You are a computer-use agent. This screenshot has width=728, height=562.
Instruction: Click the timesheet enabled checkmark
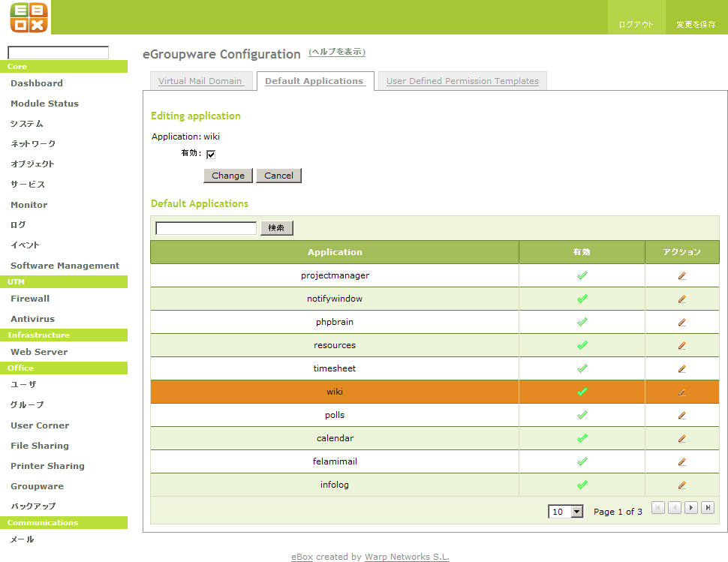[x=582, y=368]
